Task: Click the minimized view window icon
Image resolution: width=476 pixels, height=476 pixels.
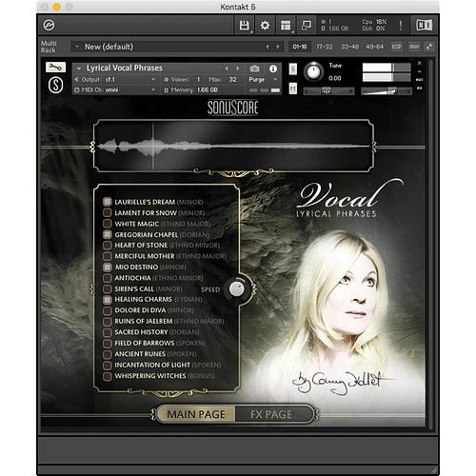Action: 307,26
